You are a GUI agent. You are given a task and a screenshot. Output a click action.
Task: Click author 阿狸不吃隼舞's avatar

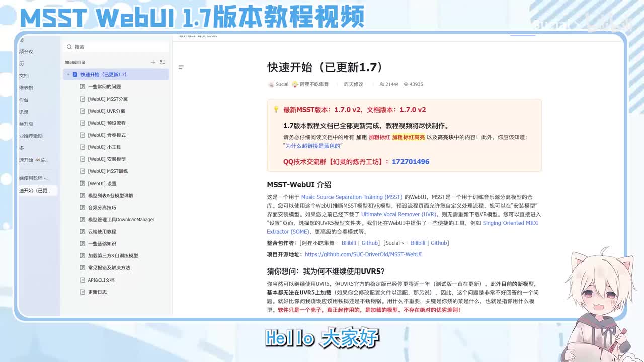[x=295, y=84]
